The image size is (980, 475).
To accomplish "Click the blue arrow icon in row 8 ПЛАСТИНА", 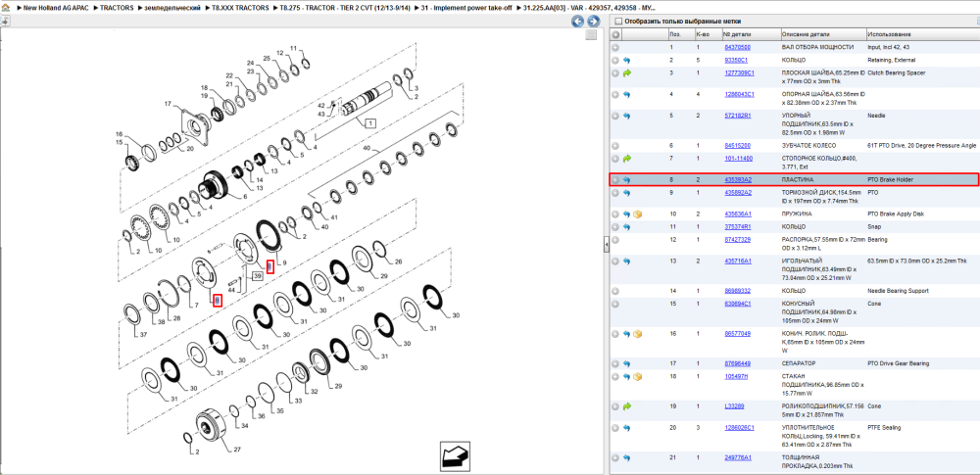I will (627, 180).
